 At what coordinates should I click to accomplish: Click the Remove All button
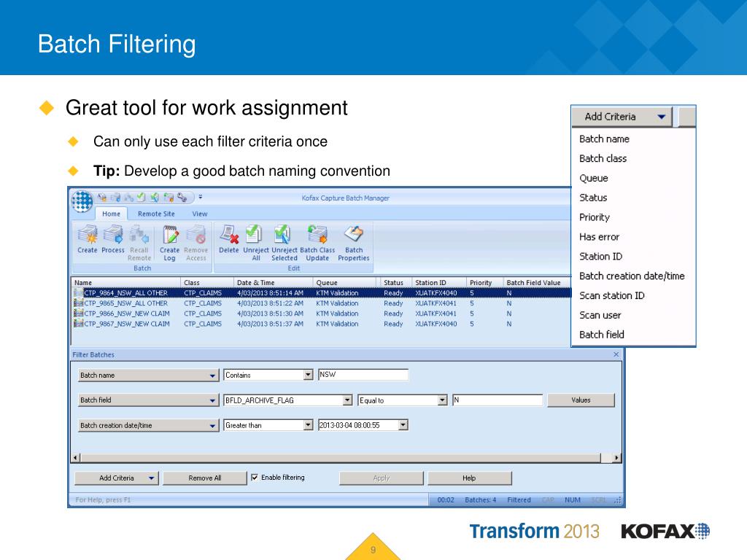205,478
